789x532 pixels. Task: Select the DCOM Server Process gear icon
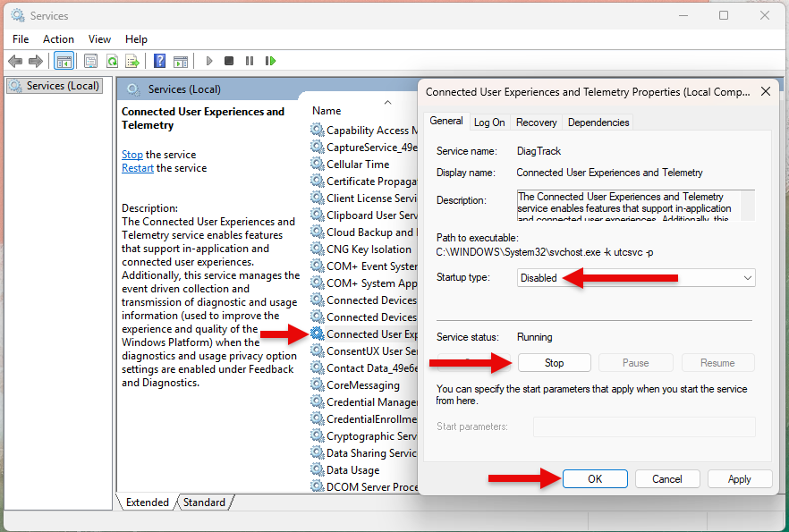[317, 486]
